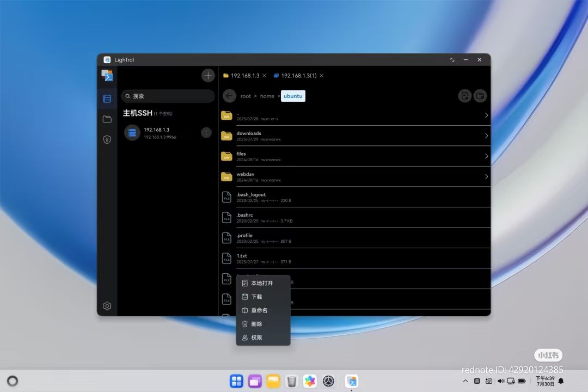Image resolution: width=588 pixels, height=392 pixels.
Task: Click the downloads folder icon
Action: [226, 136]
